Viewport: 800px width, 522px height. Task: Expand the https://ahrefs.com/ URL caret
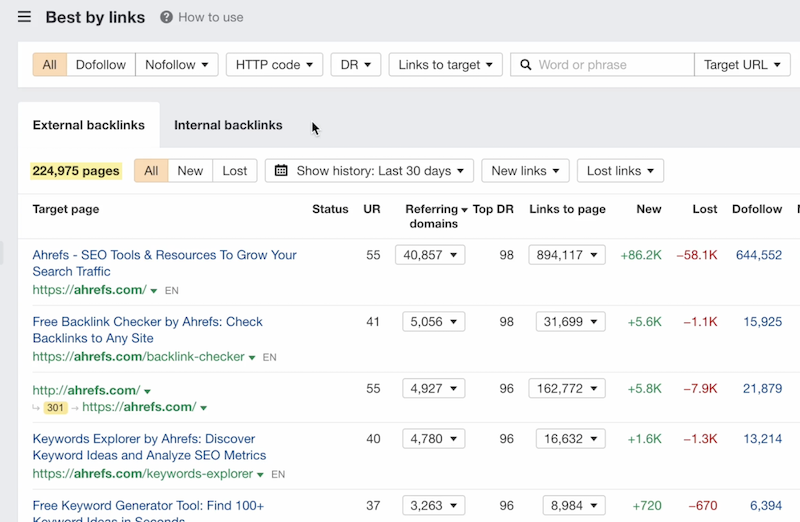(154, 291)
